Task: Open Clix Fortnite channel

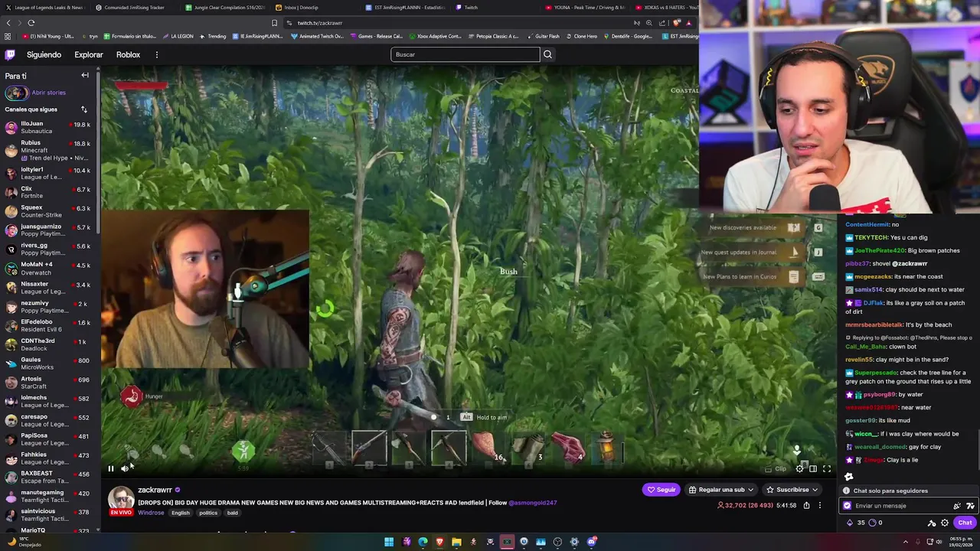Action: 48,192
